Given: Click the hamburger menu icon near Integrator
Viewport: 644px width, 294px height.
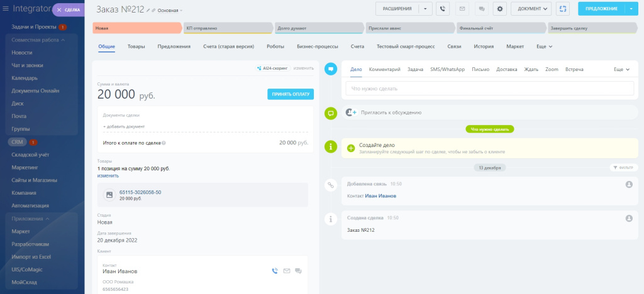Looking at the screenshot, I should pyautogui.click(x=6, y=9).
